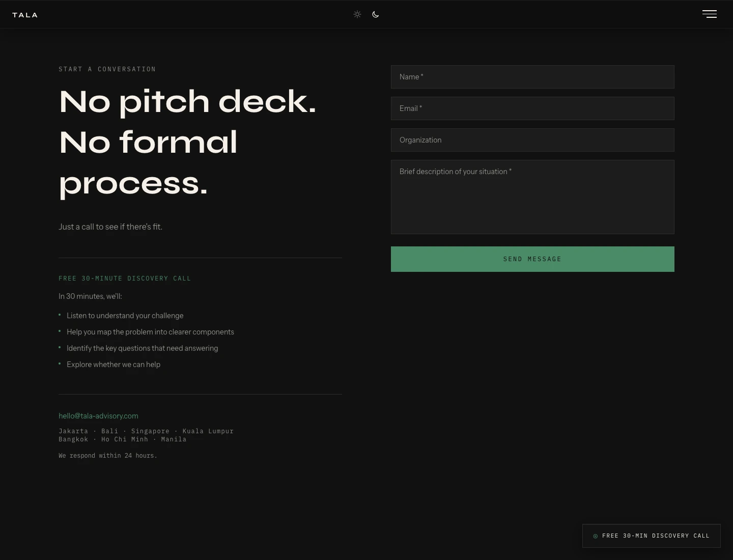Image resolution: width=733 pixels, height=560 pixels.
Task: Click the Free 30-Minute Discovery Call heading
Action: pyautogui.click(x=125, y=278)
